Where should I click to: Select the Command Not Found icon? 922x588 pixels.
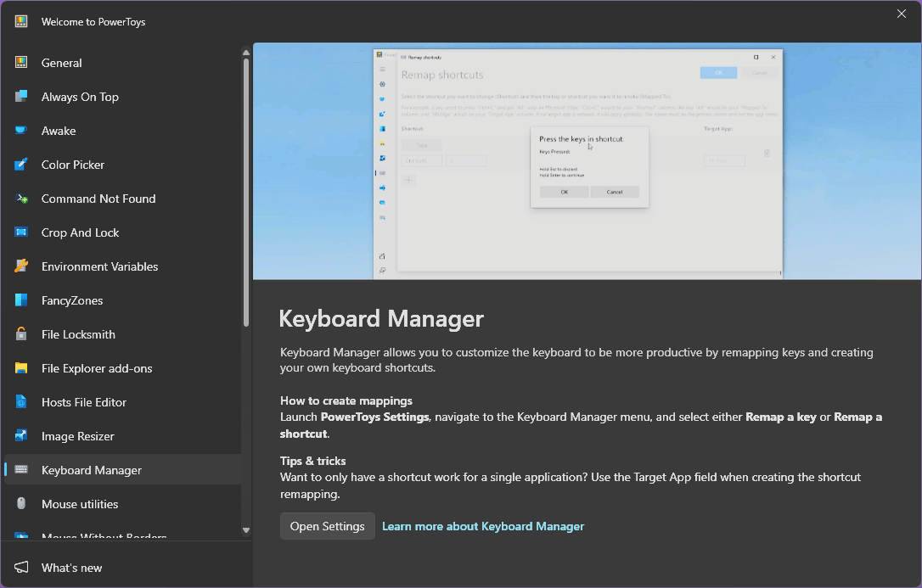click(x=25, y=198)
